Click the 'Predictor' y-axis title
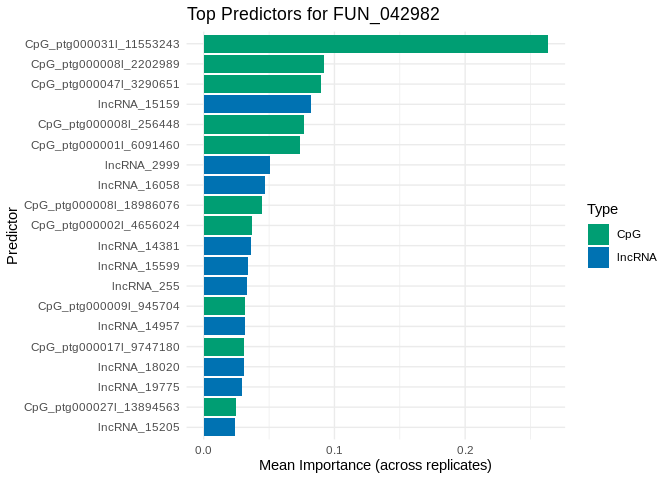672x480 pixels. point(12,236)
